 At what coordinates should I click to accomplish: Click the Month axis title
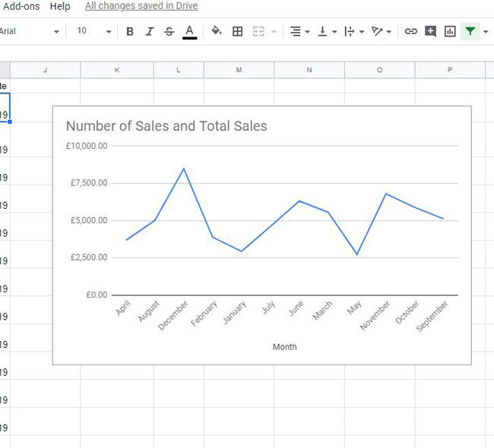pyautogui.click(x=284, y=347)
